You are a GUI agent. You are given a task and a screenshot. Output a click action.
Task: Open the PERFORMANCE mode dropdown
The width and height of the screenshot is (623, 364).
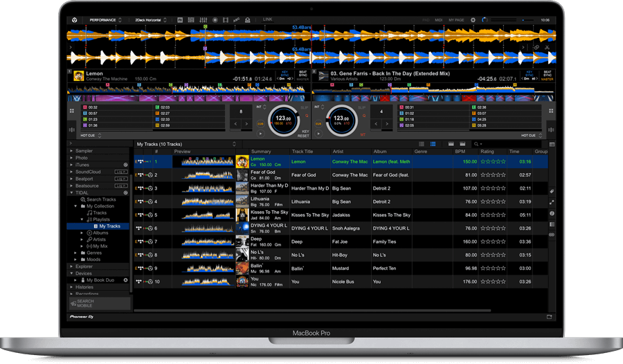coord(105,20)
